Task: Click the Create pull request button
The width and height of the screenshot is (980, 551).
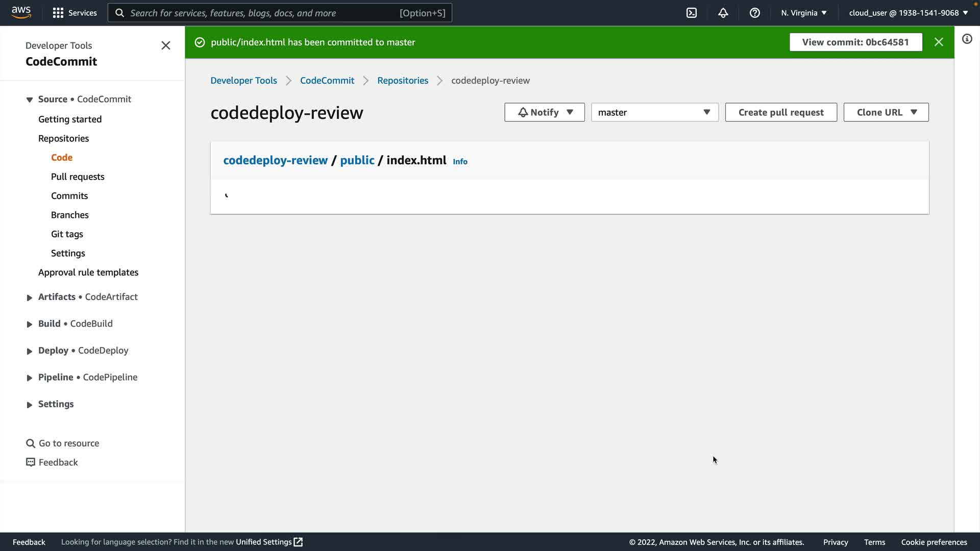Action: click(x=780, y=112)
